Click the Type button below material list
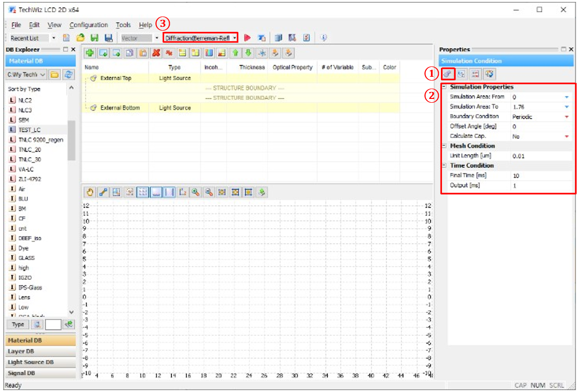The width and height of the screenshot is (579, 392). 18,324
